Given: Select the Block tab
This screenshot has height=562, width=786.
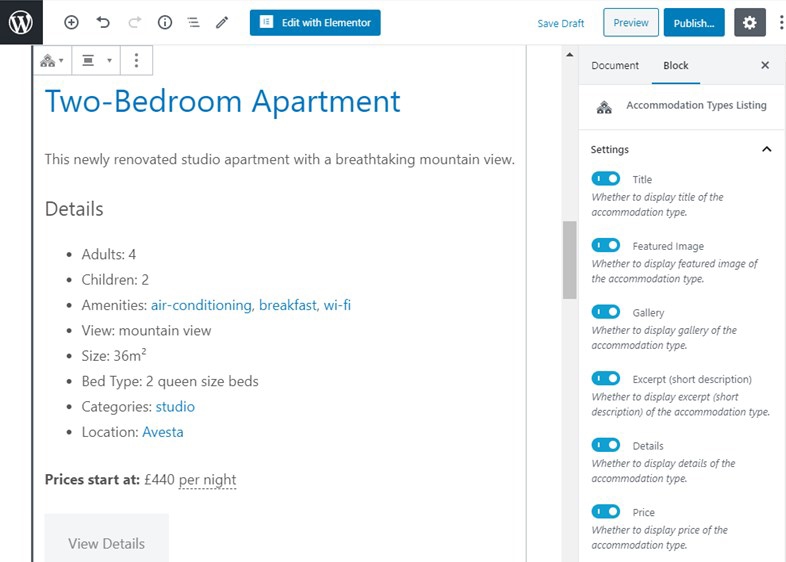Looking at the screenshot, I should (x=675, y=65).
